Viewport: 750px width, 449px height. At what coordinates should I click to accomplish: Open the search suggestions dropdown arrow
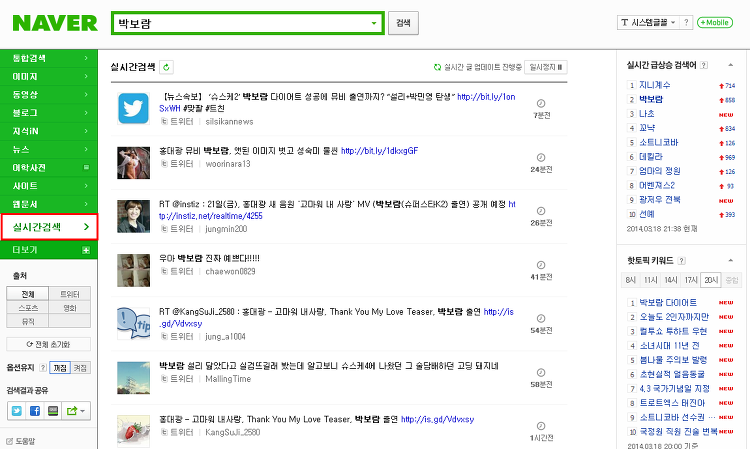374,23
